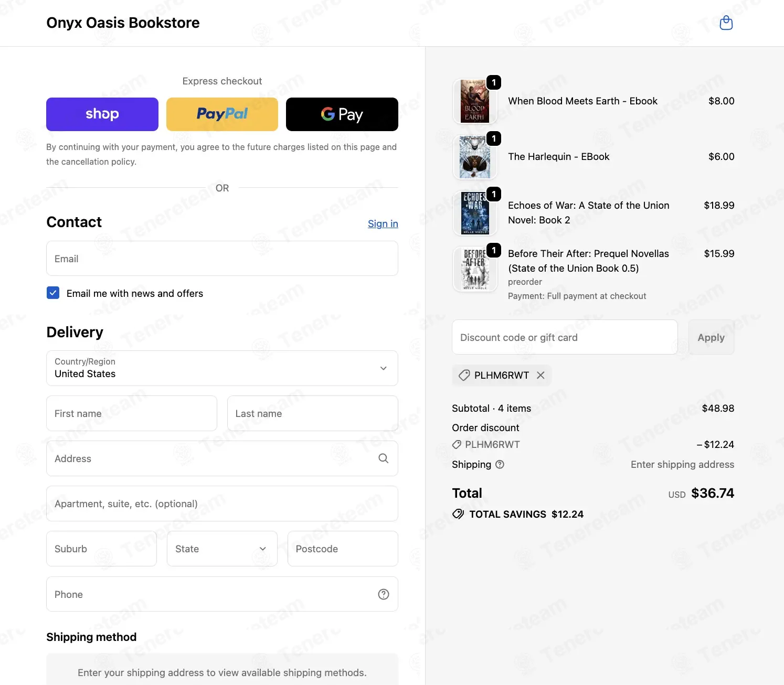Uncheck Email me with news and offers
Viewport: 784px width, 685px height.
[53, 293]
